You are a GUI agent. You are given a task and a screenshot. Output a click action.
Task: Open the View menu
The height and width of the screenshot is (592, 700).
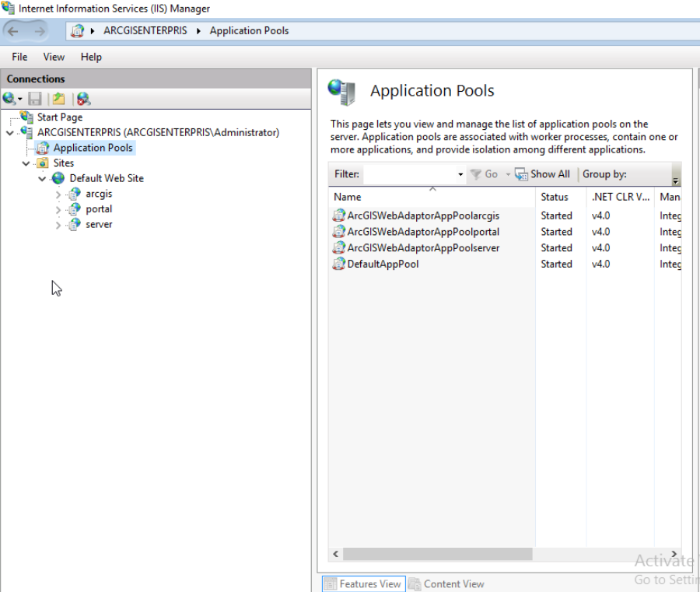point(54,57)
